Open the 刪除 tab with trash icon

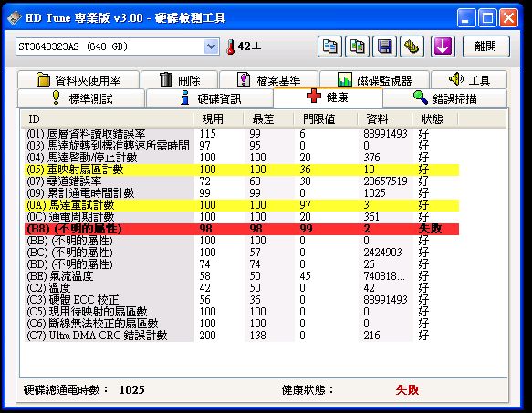pos(179,80)
